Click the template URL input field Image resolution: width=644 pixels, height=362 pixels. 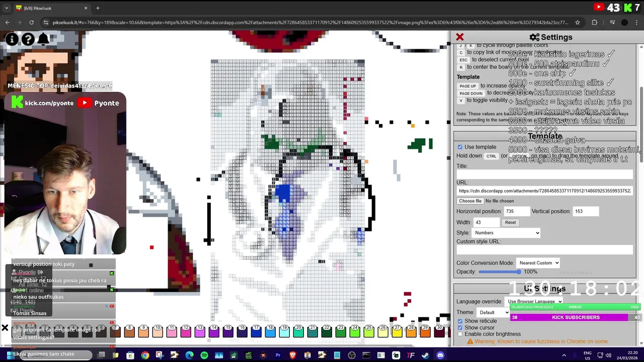click(544, 191)
